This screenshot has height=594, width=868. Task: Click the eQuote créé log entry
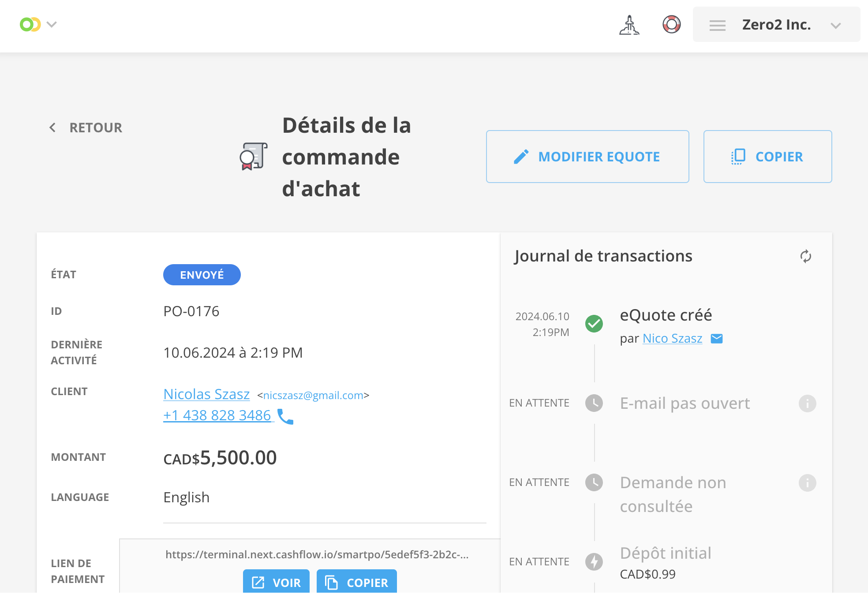pos(666,315)
